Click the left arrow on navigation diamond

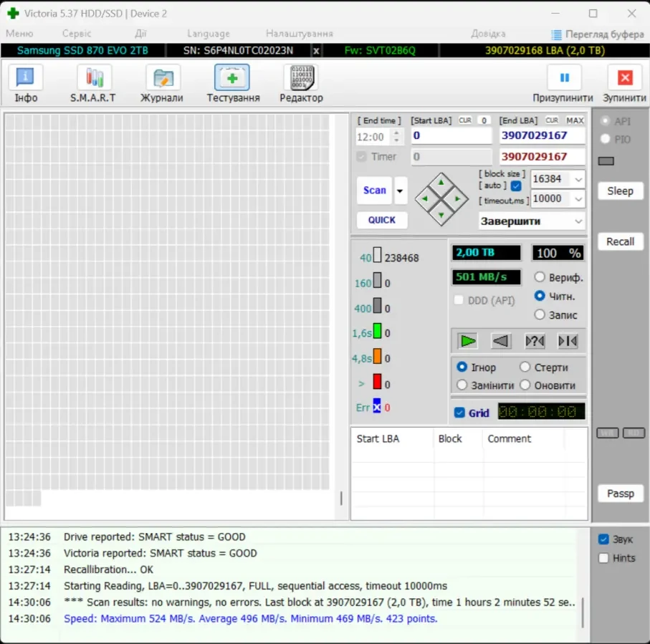[x=424, y=199]
